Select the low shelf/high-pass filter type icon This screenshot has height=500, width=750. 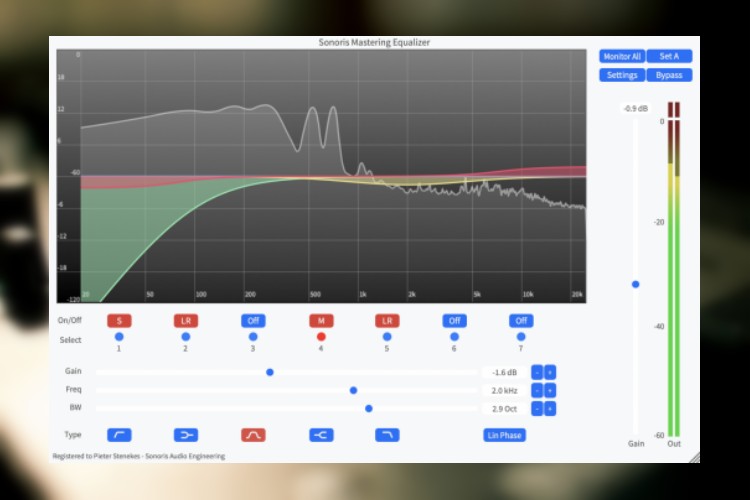point(119,435)
